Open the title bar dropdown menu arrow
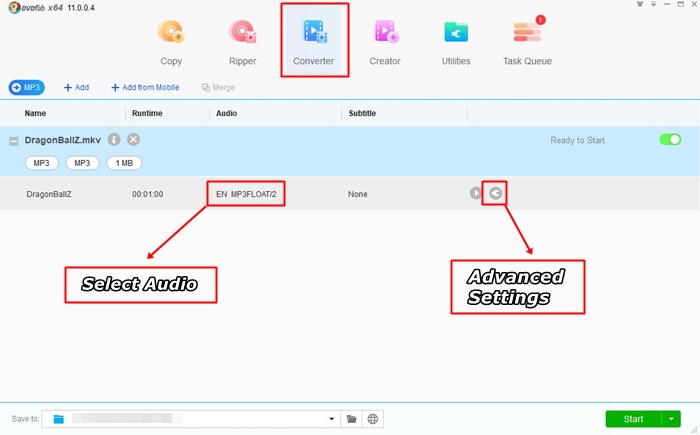 [653, 4]
